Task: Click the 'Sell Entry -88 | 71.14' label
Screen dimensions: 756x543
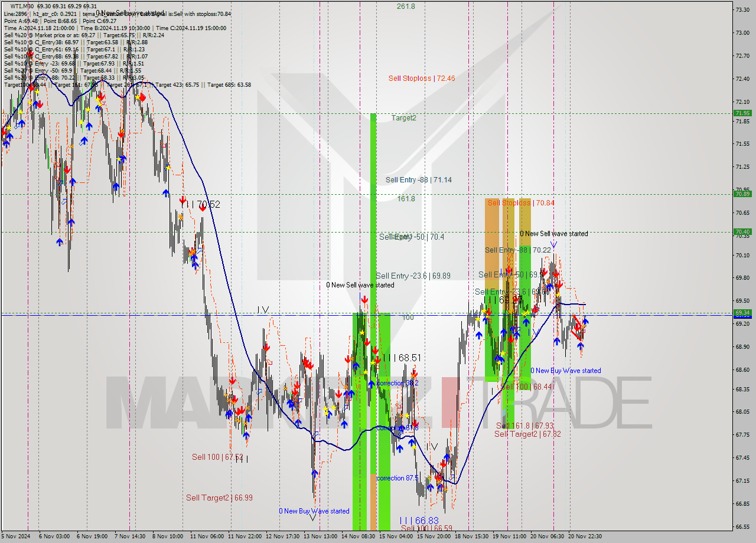Action: (x=419, y=180)
